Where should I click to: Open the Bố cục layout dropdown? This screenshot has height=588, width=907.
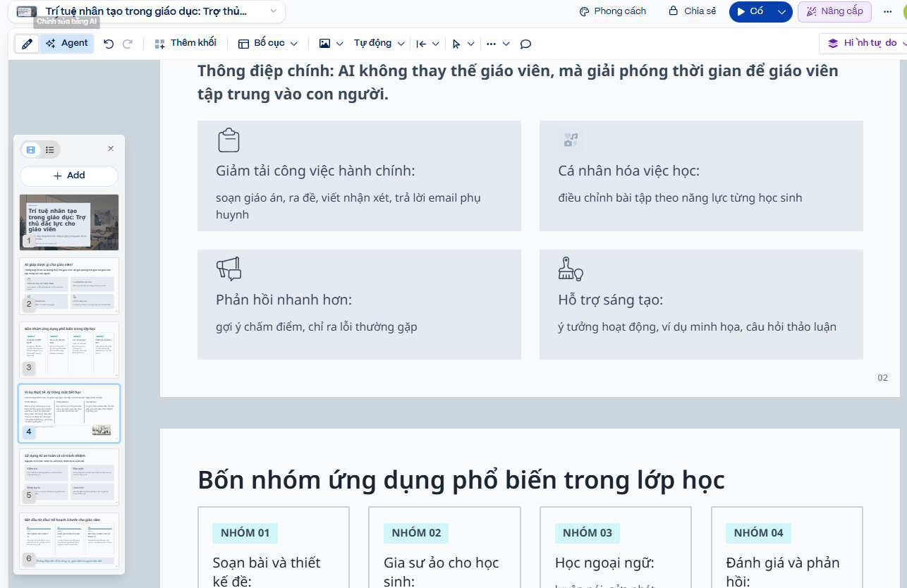[x=268, y=44]
